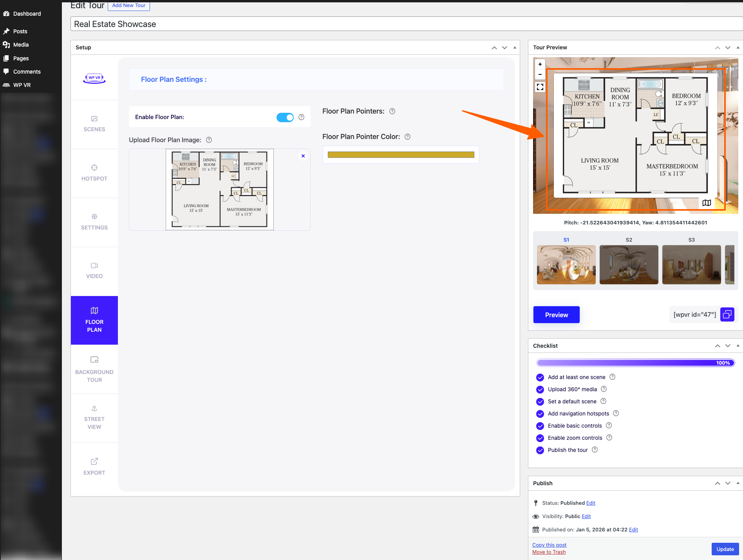Collapse the Setup panel
The height and width of the screenshot is (560, 743).
tap(515, 47)
